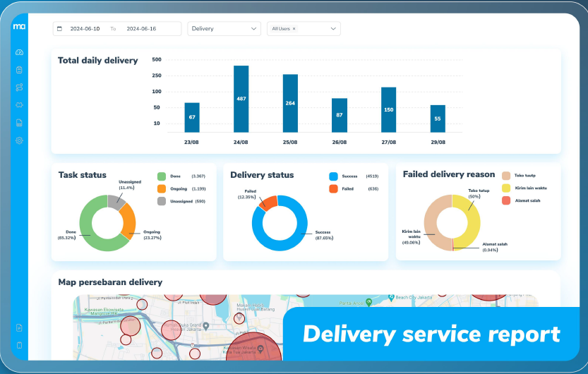Image resolution: width=588 pixels, height=374 pixels.
Task: Open the dashboard speedometer icon in sidebar
Action: 20,52
